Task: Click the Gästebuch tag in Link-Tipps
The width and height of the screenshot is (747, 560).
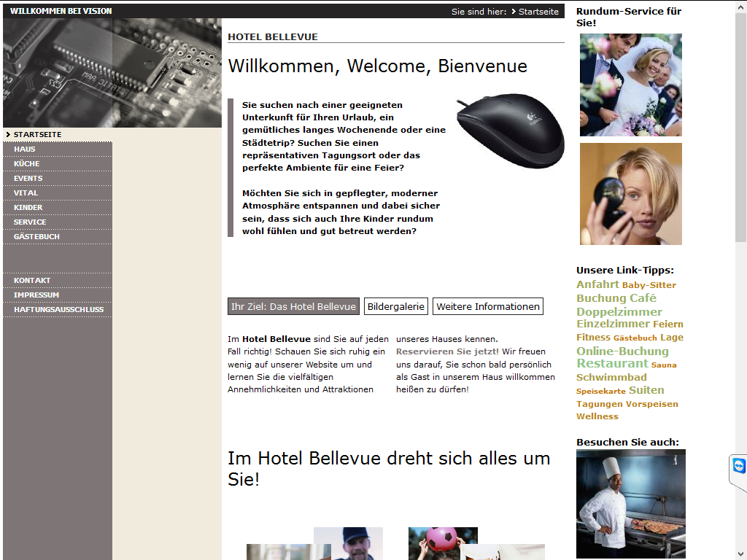Action: tap(635, 338)
